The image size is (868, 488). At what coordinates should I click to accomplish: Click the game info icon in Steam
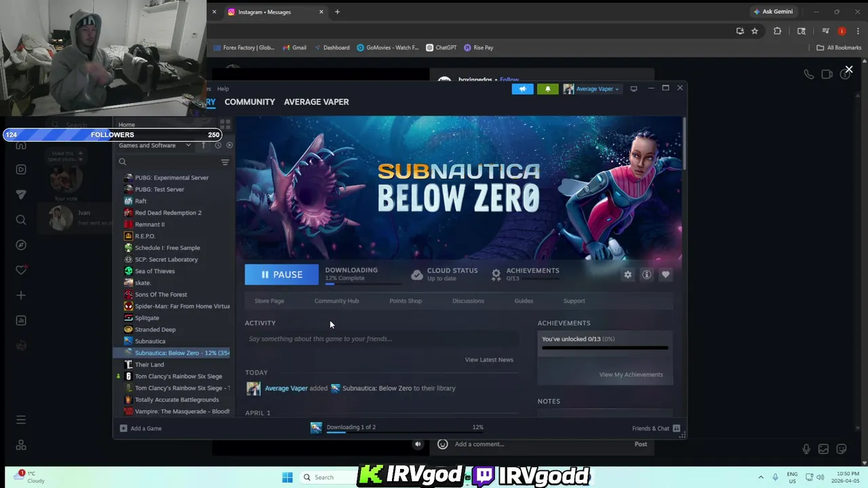[x=646, y=274]
